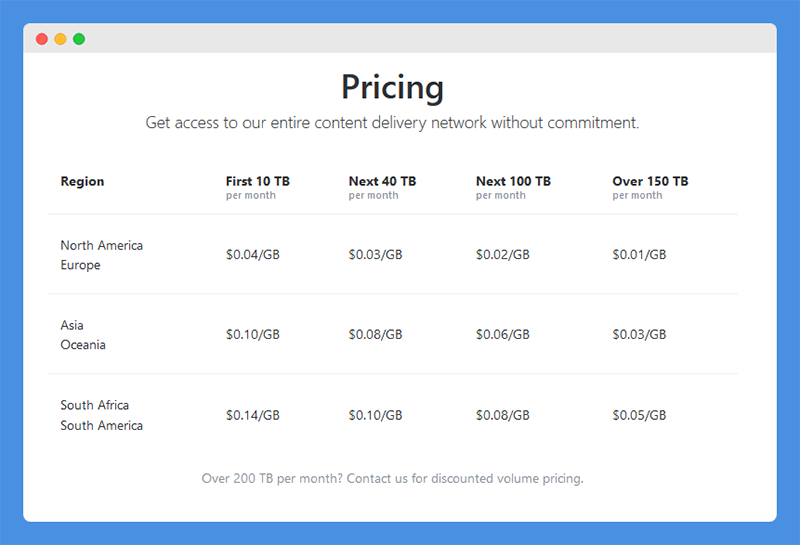Viewport: 800px width, 545px height.
Task: Click the green maximize window dot
Action: click(x=79, y=39)
